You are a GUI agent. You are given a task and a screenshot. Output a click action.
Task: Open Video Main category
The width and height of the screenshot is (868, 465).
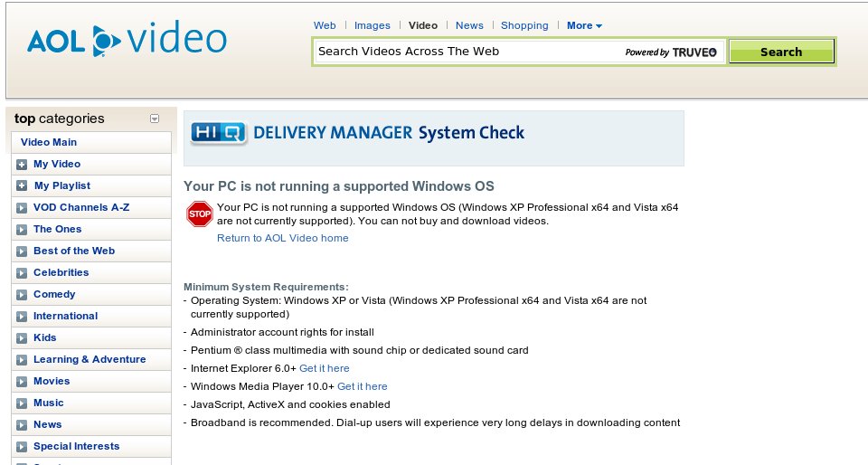49,142
